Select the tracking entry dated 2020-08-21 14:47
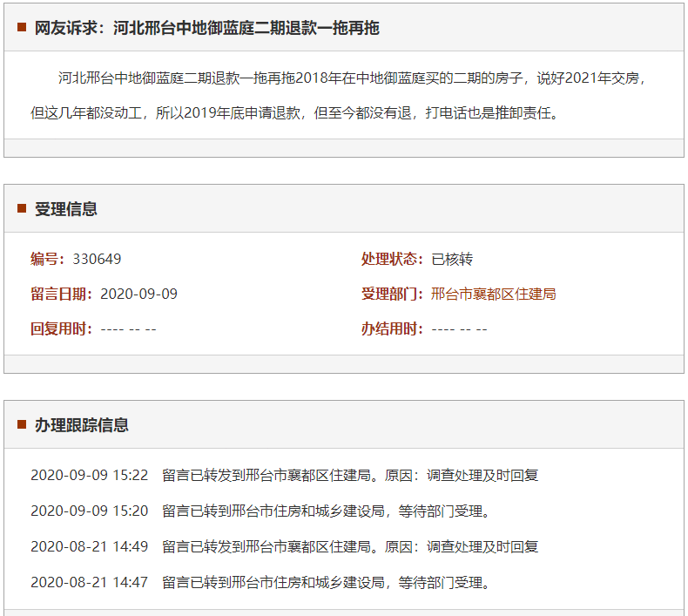Screen dimensions: 688x616 [261, 582]
